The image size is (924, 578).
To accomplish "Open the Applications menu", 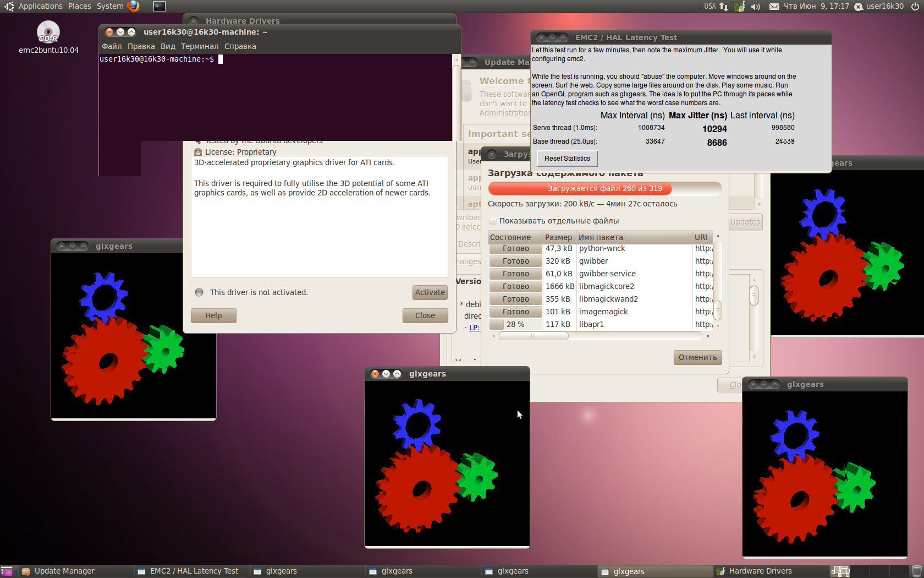I will pos(40,6).
